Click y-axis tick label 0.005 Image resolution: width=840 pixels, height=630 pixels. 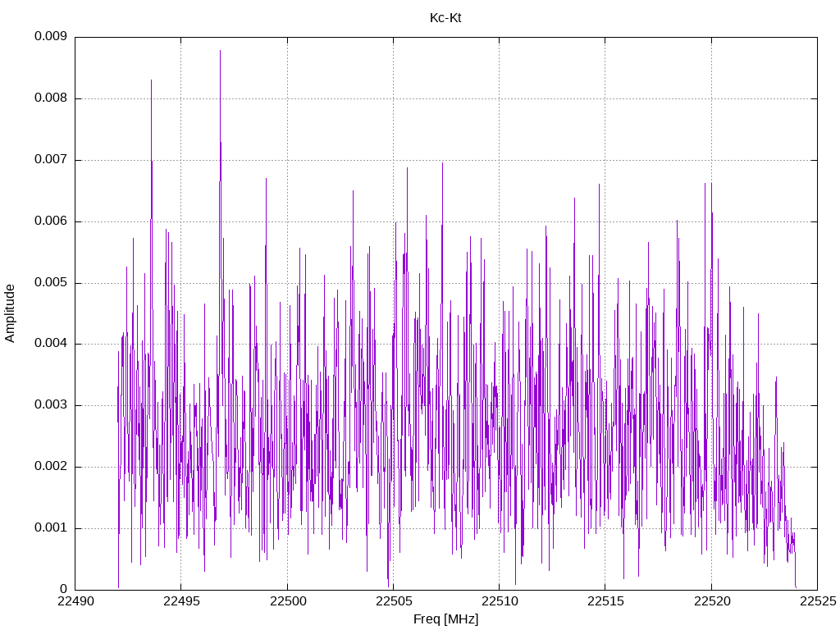pos(50,282)
